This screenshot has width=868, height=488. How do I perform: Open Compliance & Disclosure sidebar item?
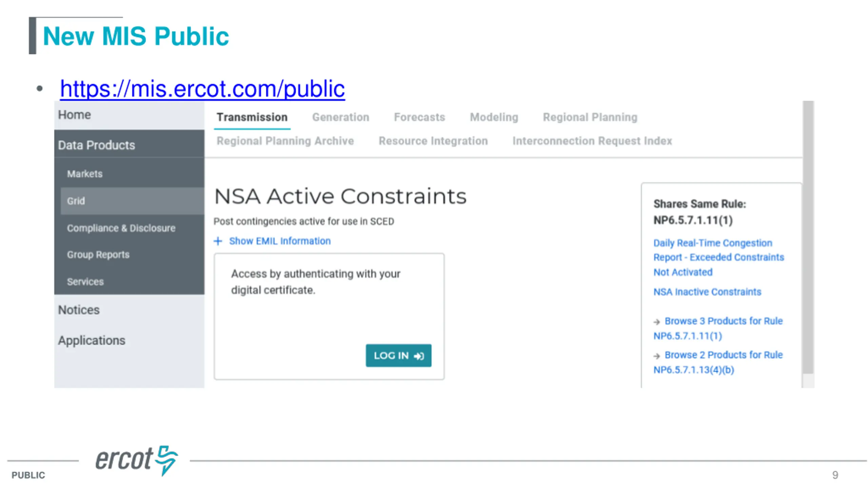tap(121, 228)
